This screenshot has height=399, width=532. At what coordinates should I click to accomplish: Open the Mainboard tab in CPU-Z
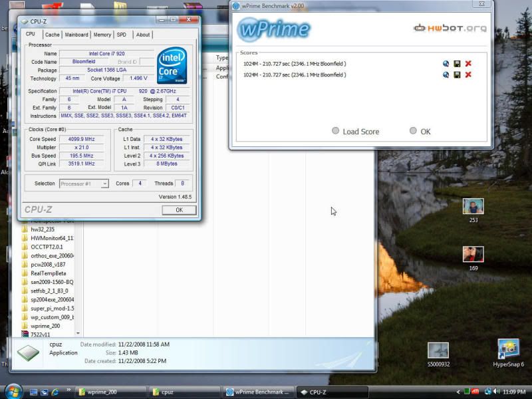tap(76, 35)
